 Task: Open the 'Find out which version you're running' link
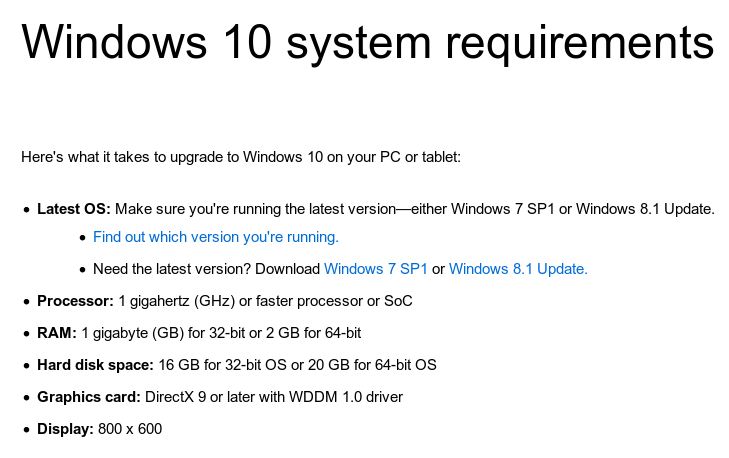(216, 237)
